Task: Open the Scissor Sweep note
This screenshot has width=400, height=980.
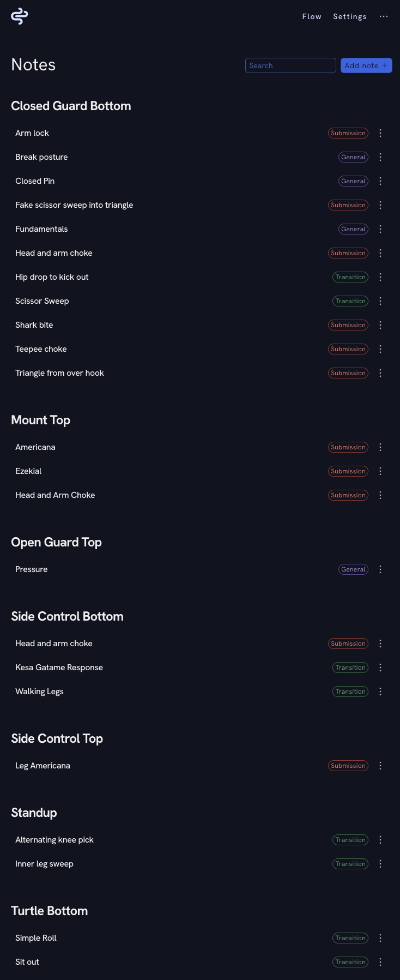Action: [x=42, y=300]
